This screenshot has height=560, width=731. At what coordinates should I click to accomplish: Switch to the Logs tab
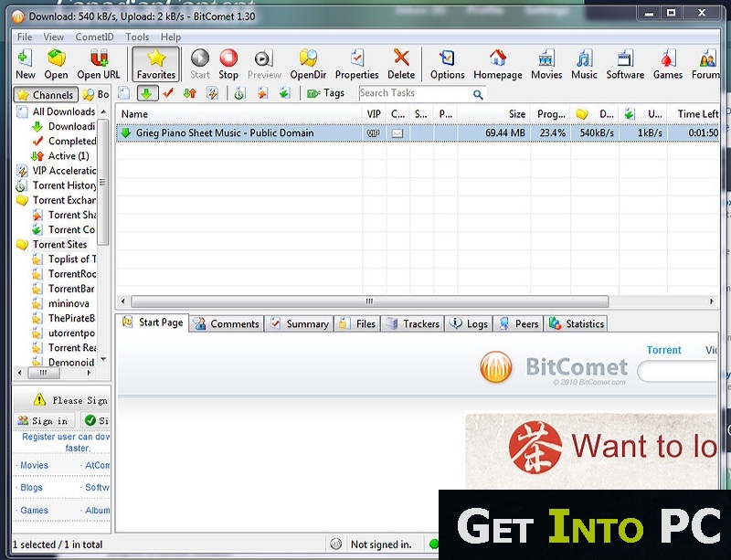[469, 323]
